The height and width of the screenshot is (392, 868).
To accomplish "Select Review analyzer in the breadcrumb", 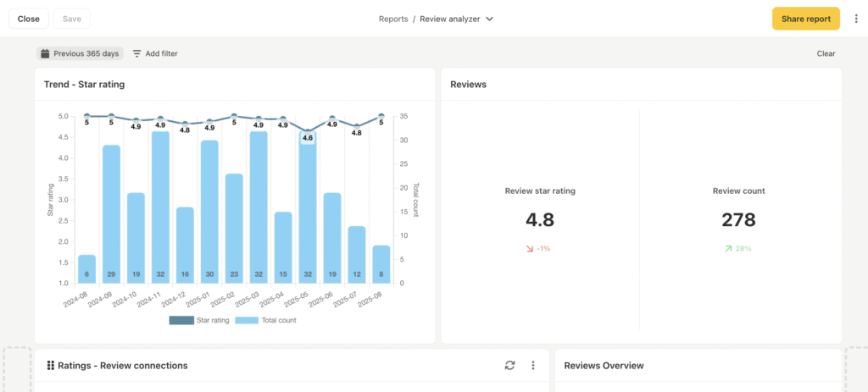I will point(450,19).
